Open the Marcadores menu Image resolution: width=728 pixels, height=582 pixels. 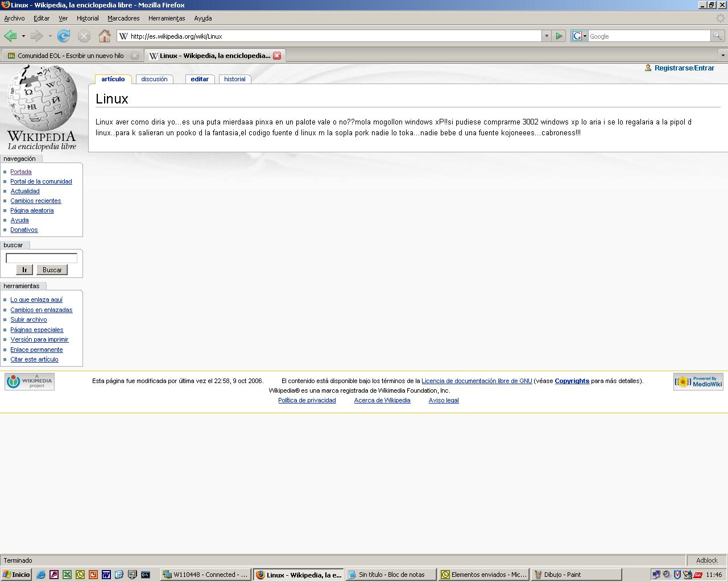click(123, 18)
